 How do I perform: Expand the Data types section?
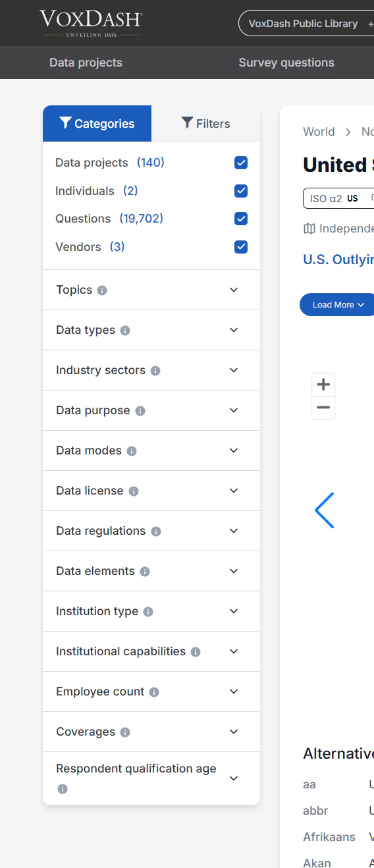tap(151, 330)
